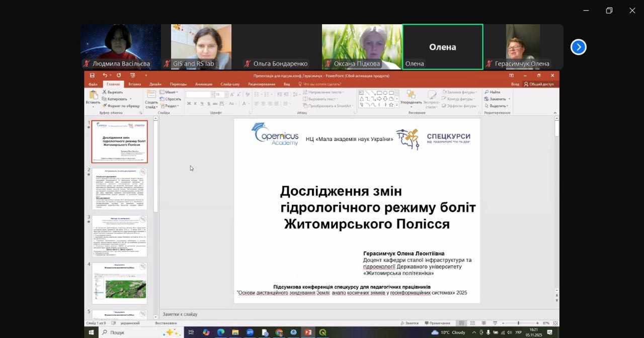Screen dimensions: 644x338
Task: Toggle bold Ж formatting button
Action: pyautogui.click(x=189, y=104)
